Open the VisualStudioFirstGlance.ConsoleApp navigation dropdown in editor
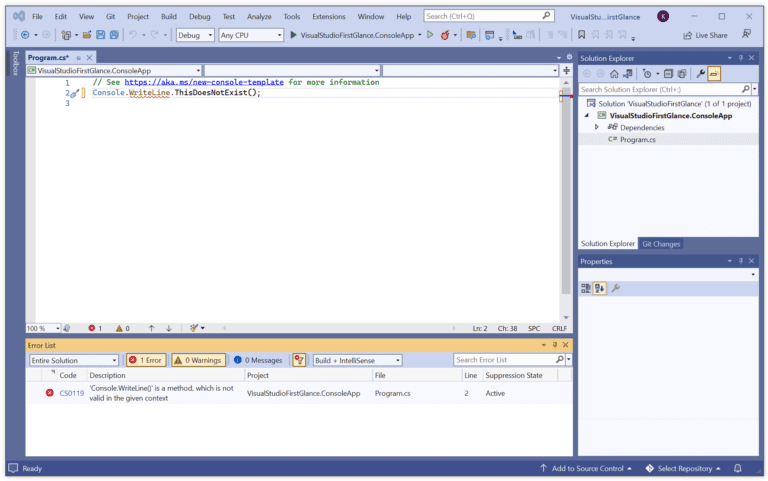The image size is (768, 481). click(x=114, y=71)
